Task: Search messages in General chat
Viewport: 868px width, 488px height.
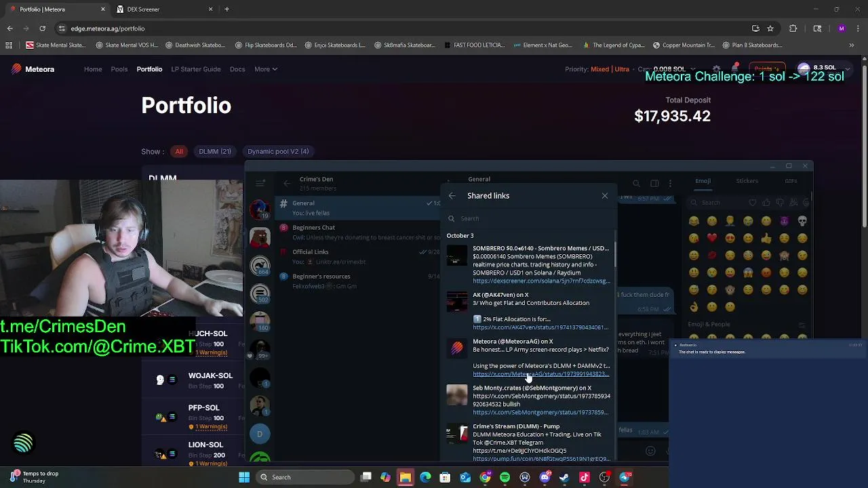Action: point(636,183)
